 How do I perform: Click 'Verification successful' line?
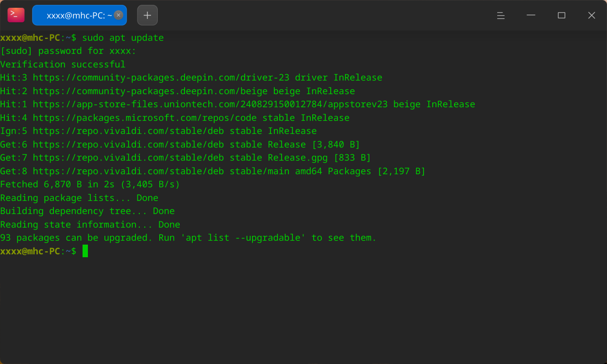63,65
